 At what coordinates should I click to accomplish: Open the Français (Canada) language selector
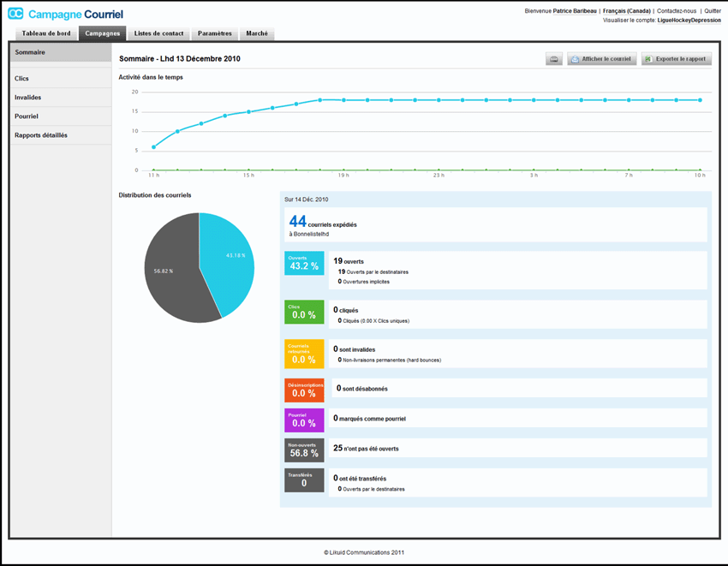coord(626,11)
